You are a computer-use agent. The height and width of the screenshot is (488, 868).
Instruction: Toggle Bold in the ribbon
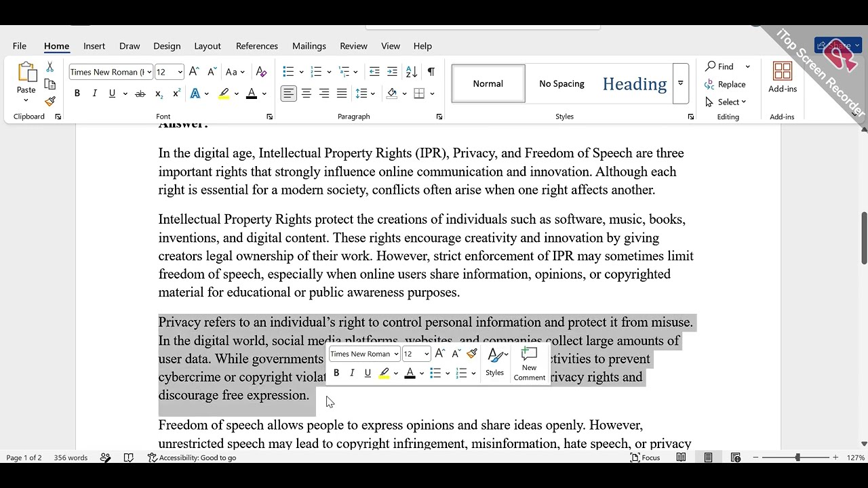(77, 94)
